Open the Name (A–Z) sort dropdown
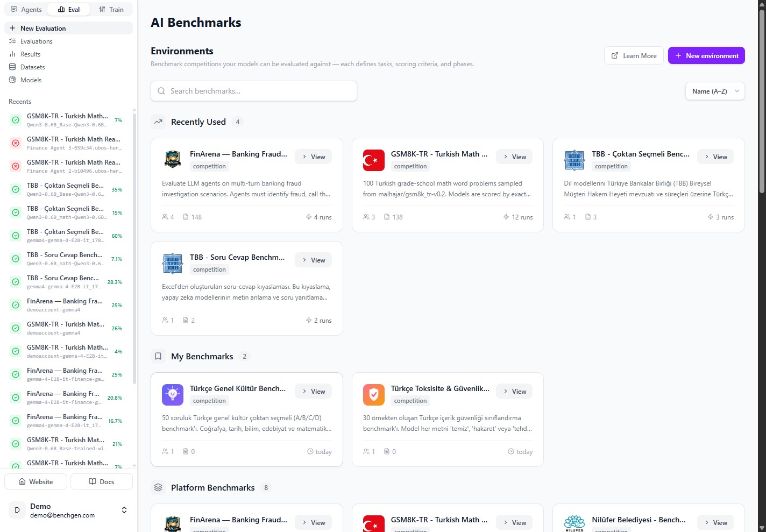Viewport: 766px width, 532px height. click(x=715, y=91)
